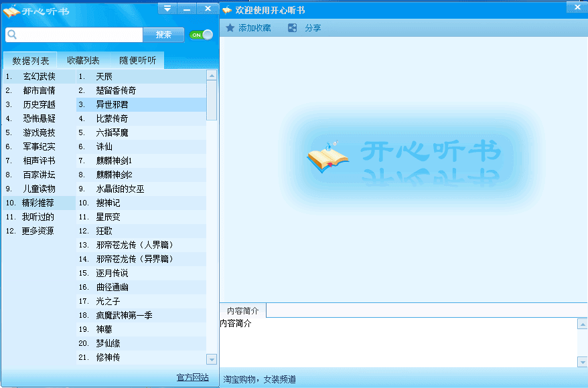Viewport: 588px width, 388px height.
Task: Click the magnifier icon in search box
Action: [12, 35]
